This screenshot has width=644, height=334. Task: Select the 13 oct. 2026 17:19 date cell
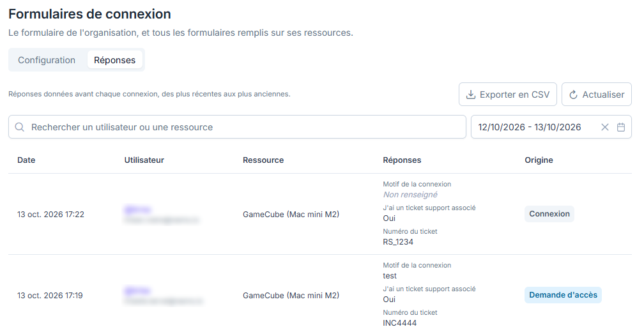click(x=50, y=296)
